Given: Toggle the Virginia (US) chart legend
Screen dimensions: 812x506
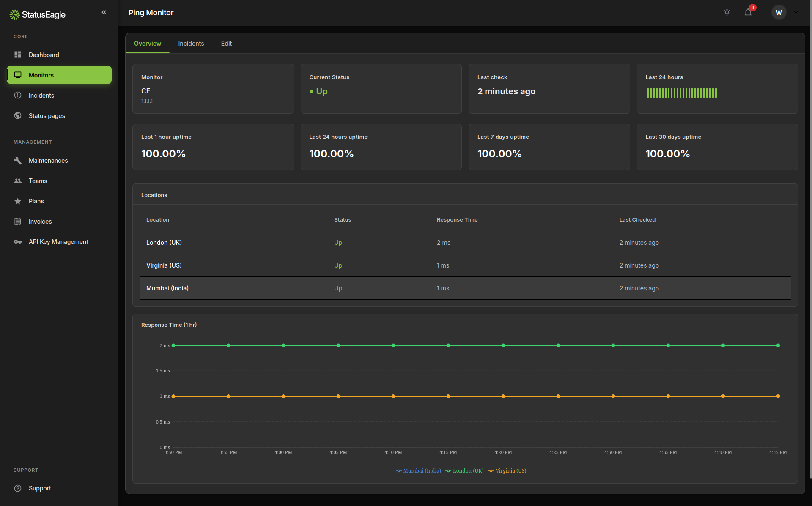Looking at the screenshot, I should pos(507,470).
